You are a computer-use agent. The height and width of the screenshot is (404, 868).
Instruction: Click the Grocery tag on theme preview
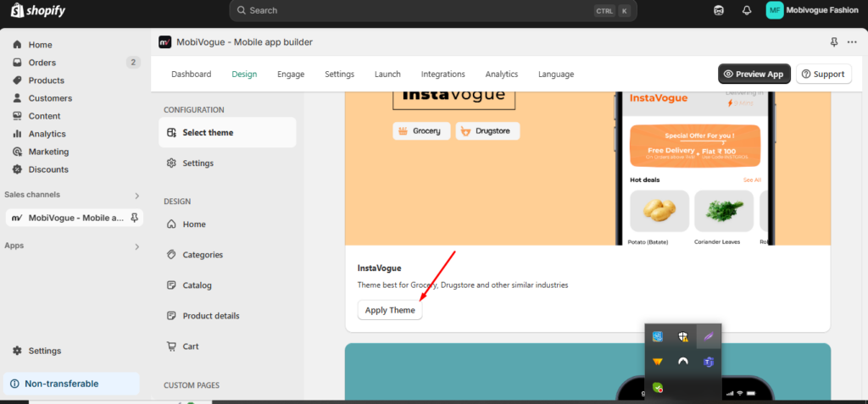point(421,131)
